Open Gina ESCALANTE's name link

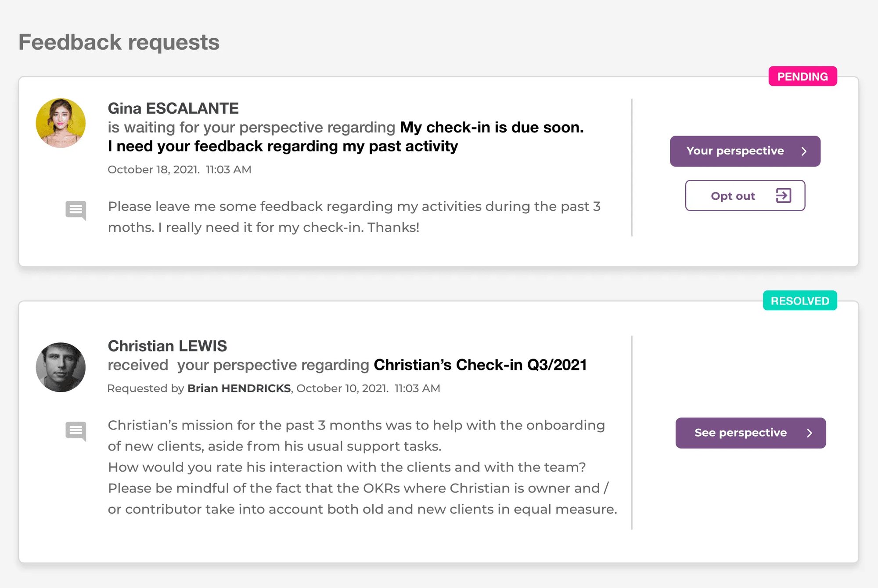[x=173, y=108]
